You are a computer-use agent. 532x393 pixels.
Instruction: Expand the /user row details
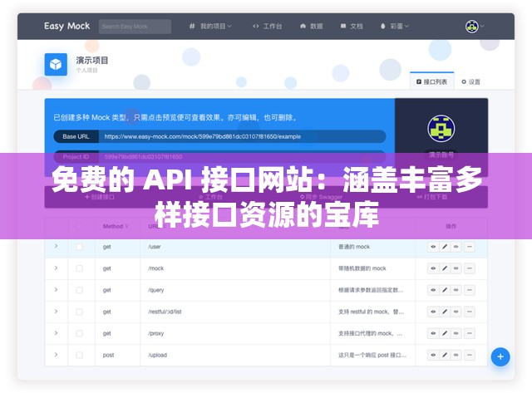56,246
